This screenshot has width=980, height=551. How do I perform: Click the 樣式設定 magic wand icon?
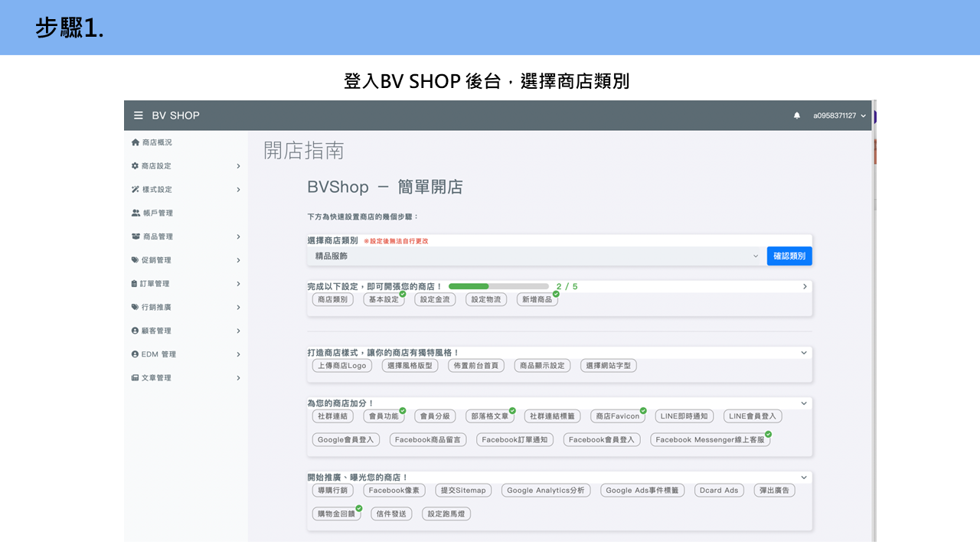[x=136, y=190]
